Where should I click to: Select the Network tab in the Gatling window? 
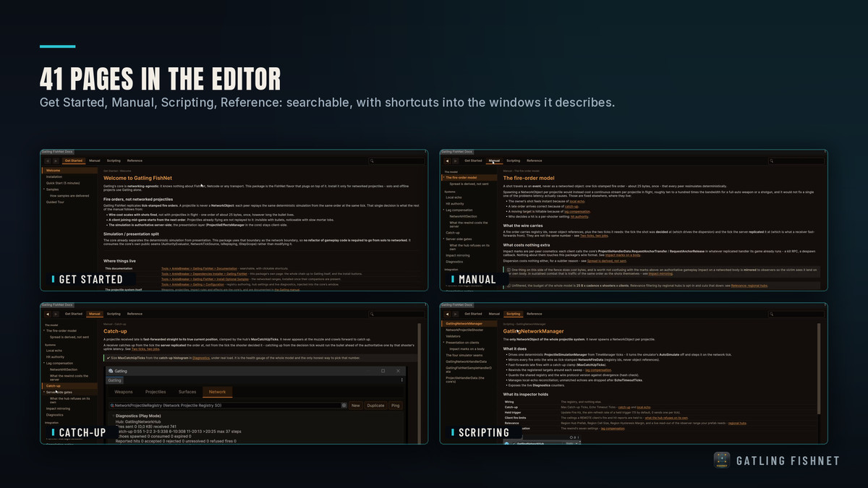click(x=217, y=392)
